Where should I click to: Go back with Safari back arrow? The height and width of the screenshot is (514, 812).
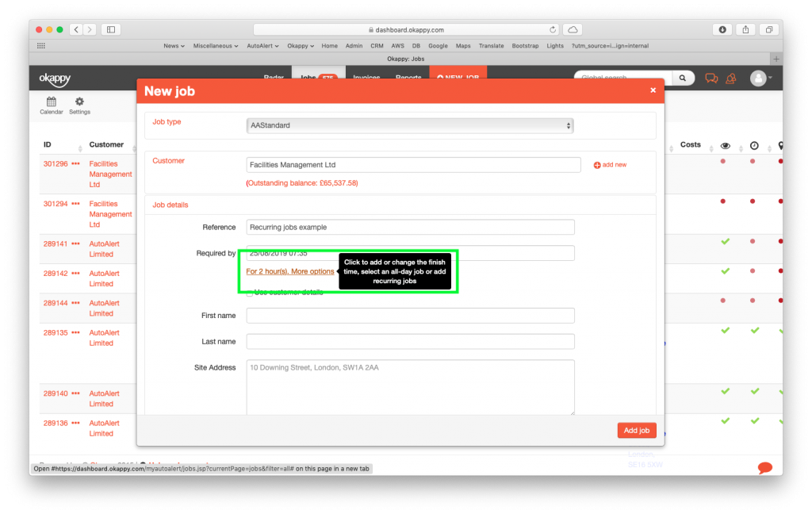(x=76, y=29)
